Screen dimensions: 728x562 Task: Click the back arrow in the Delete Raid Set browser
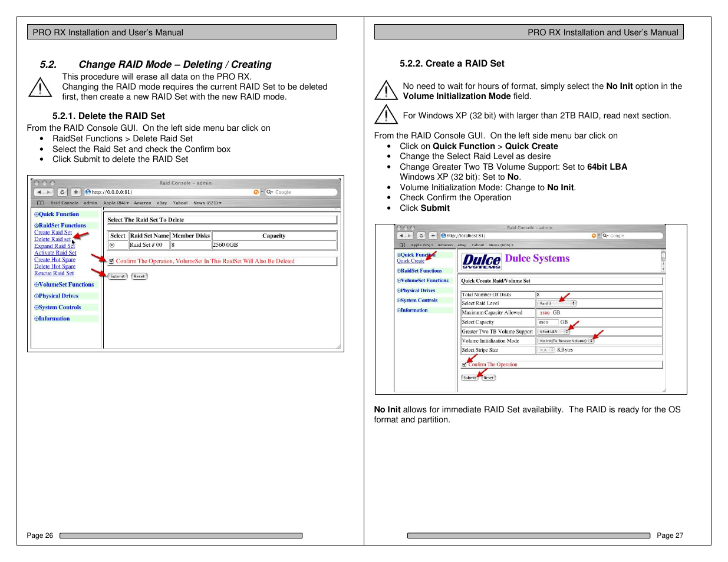pos(39,192)
